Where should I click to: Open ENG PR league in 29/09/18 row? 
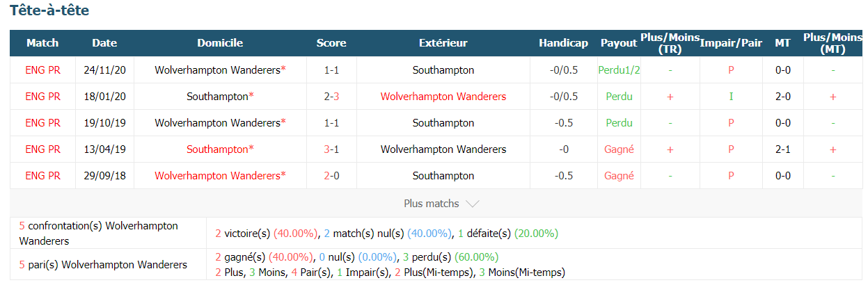(42, 176)
